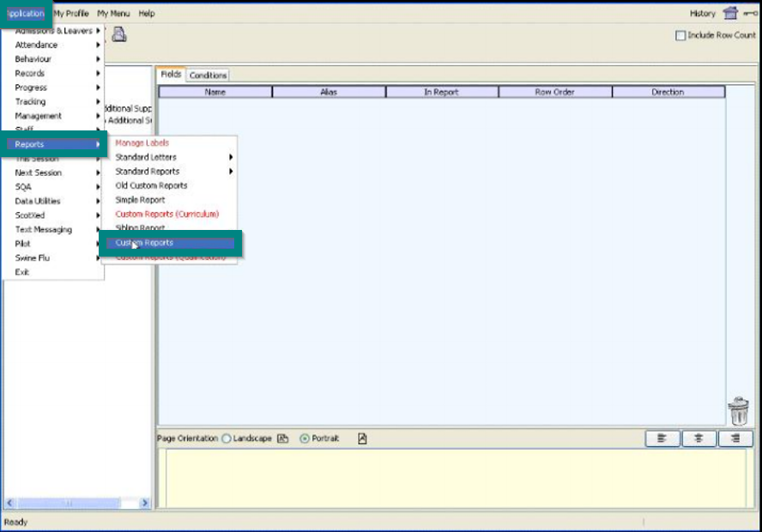
Task: Click the portrait page preview icon
Action: [x=363, y=438]
